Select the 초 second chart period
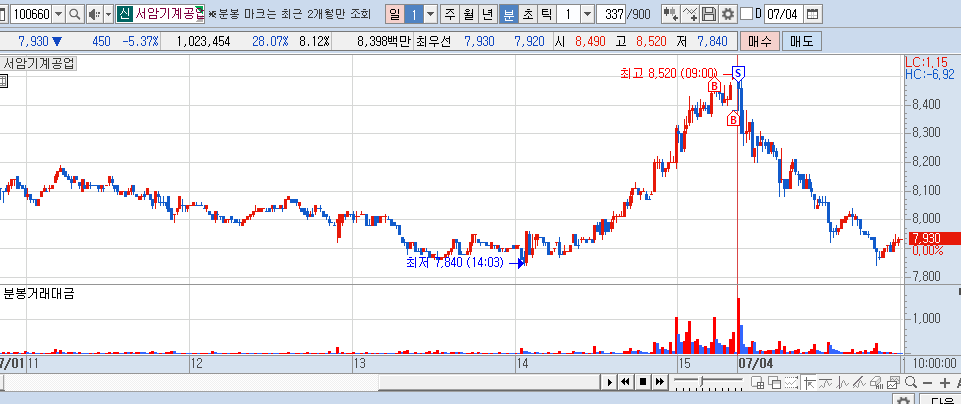The width and height of the screenshot is (961, 404). point(527,13)
